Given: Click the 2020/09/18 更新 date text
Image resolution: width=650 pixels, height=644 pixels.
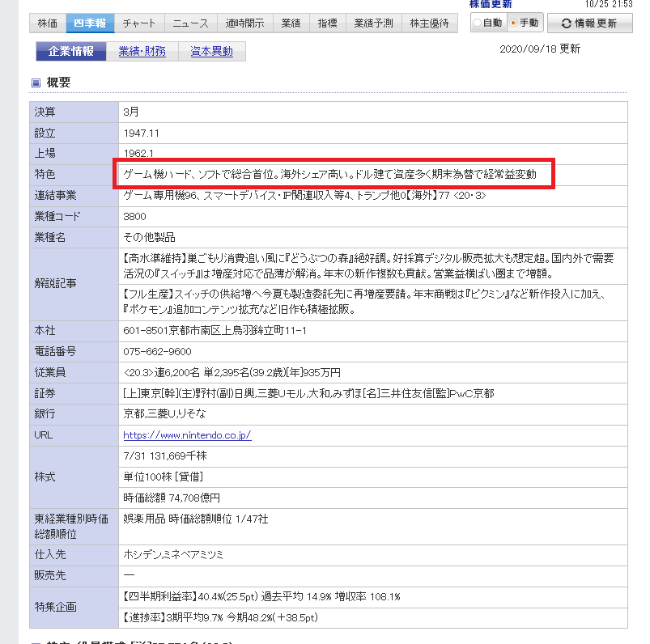Looking at the screenshot, I should 540,49.
